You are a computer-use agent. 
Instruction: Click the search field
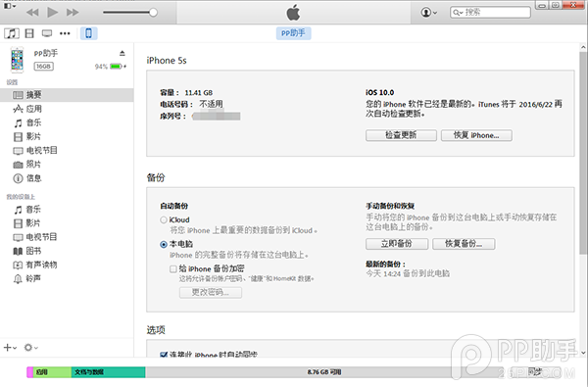coord(490,13)
